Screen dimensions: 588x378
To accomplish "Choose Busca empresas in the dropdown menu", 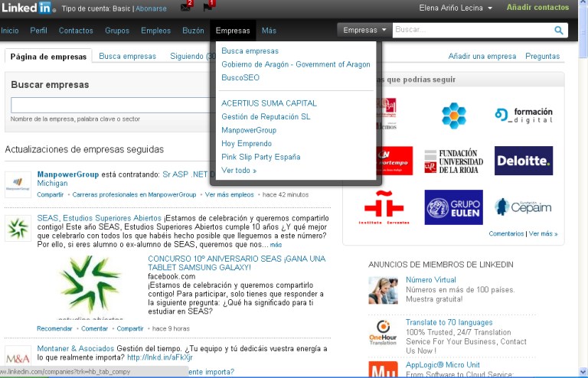I will click(250, 51).
